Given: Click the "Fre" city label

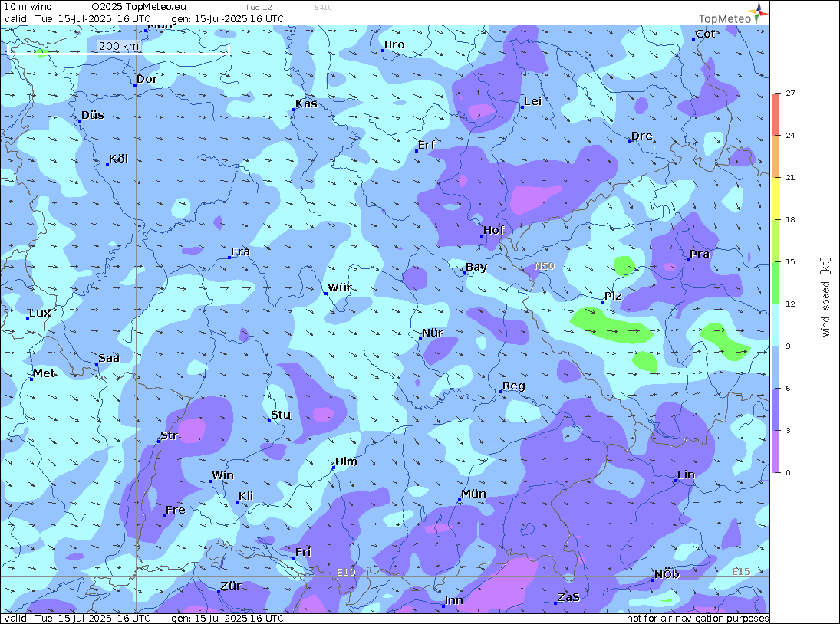Looking at the screenshot, I should point(176,510).
